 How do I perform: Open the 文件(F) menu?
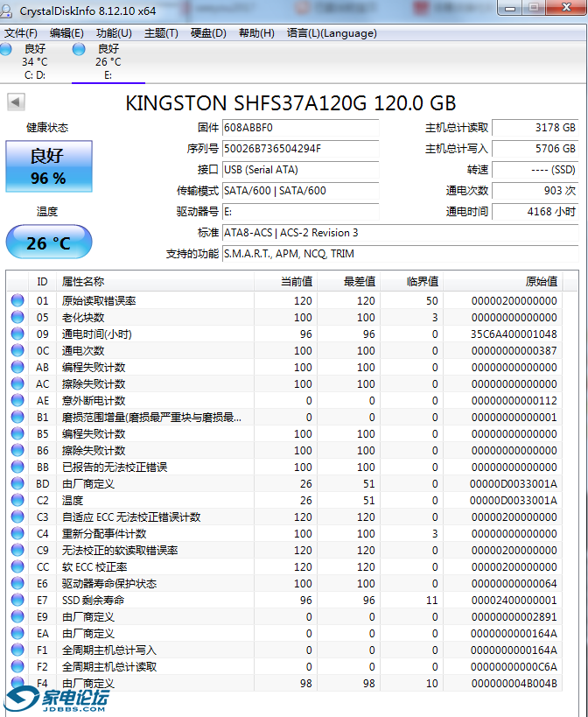click(x=20, y=33)
